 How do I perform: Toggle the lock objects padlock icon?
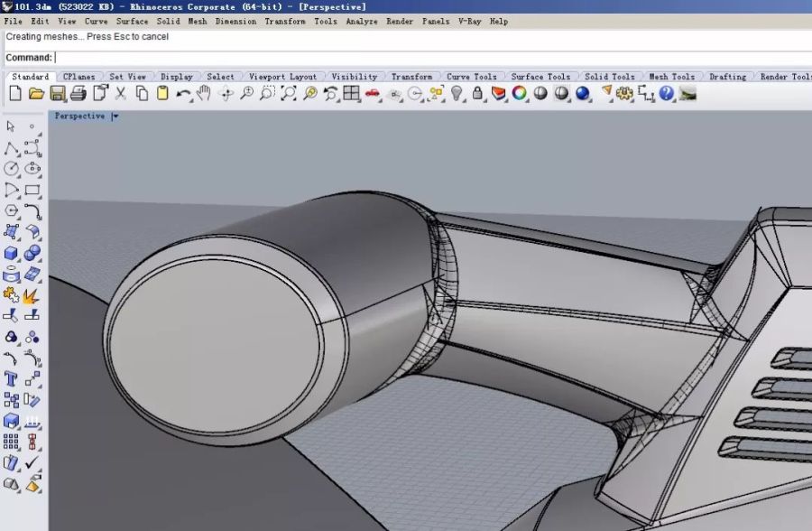click(477, 93)
